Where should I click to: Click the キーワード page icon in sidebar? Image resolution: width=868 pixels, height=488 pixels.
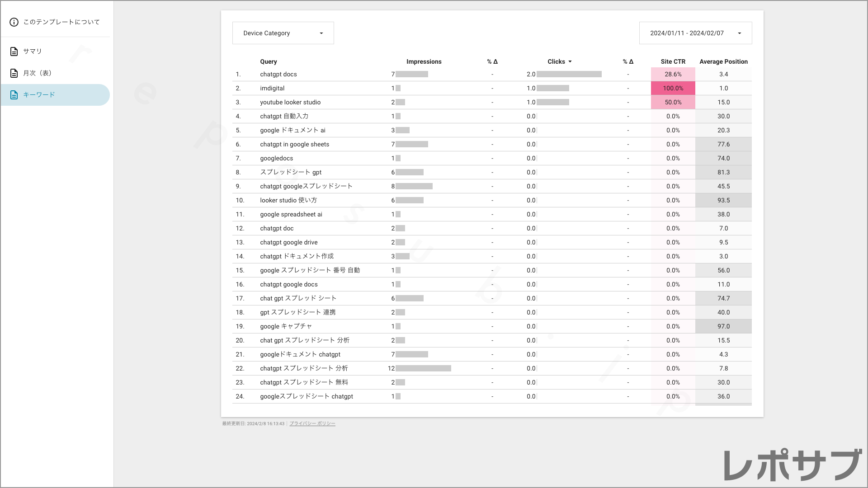coord(14,95)
